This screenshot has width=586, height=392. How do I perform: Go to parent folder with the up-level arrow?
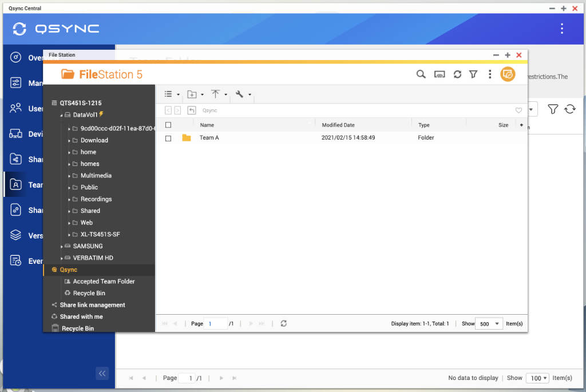191,110
